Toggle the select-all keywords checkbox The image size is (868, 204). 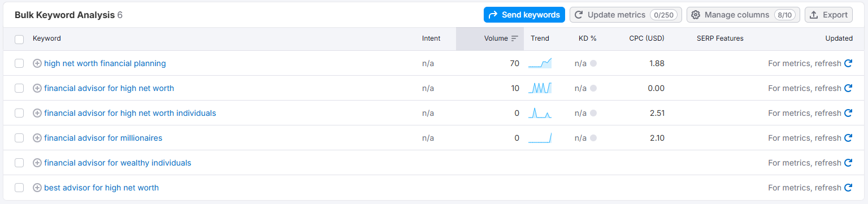(x=19, y=39)
